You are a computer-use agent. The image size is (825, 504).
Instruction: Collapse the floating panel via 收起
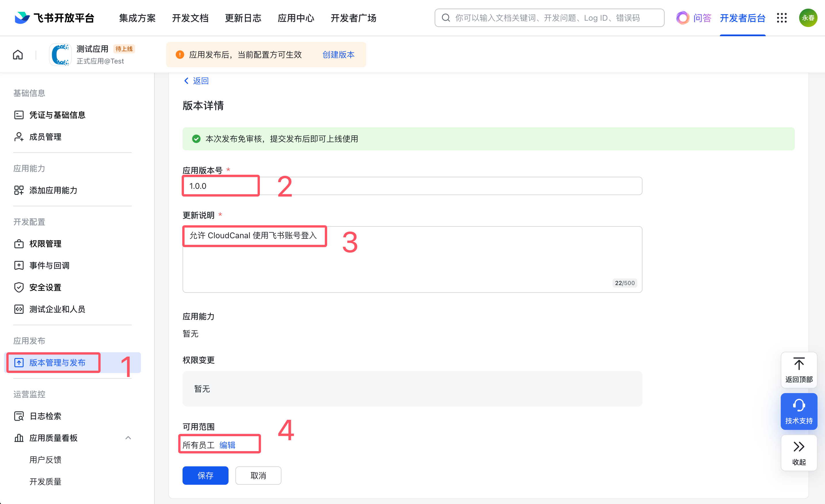(799, 453)
